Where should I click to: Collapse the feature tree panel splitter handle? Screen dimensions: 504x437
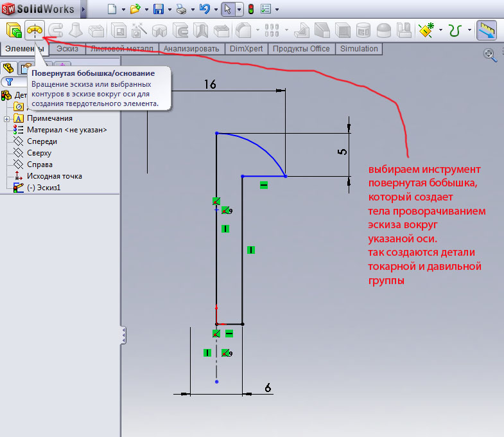123,334
